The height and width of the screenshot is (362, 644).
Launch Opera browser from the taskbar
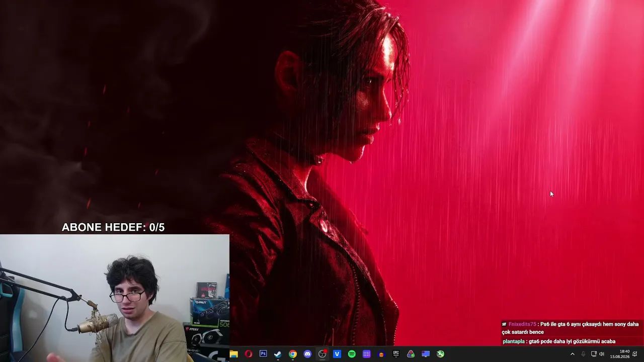click(x=249, y=354)
